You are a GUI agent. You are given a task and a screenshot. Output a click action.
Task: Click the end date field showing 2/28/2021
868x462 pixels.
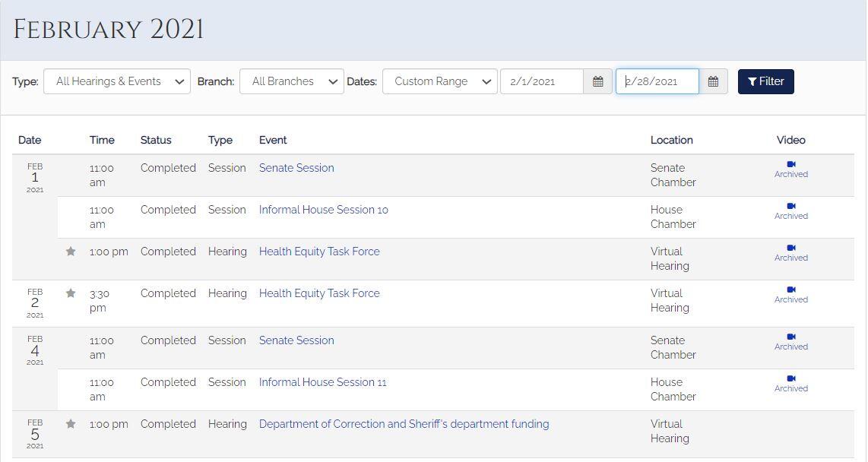pos(657,81)
